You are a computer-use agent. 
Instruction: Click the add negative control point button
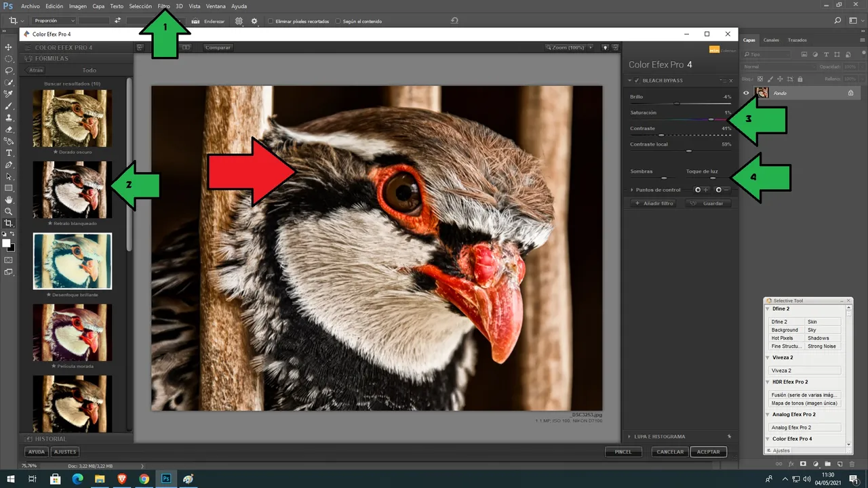722,190
